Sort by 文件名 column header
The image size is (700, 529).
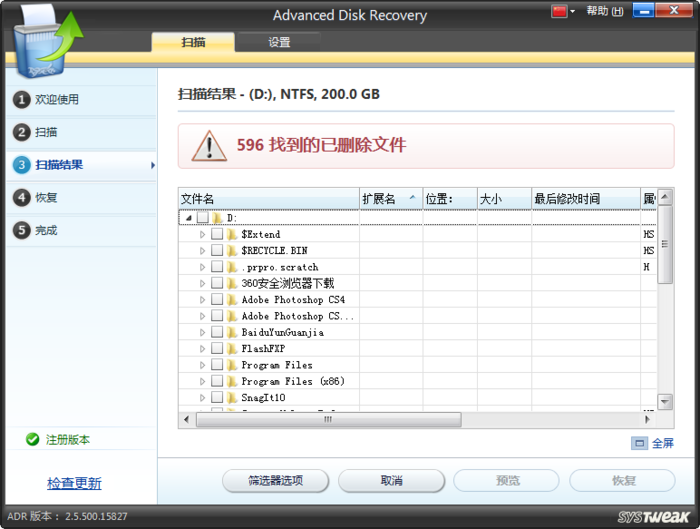[269, 199]
